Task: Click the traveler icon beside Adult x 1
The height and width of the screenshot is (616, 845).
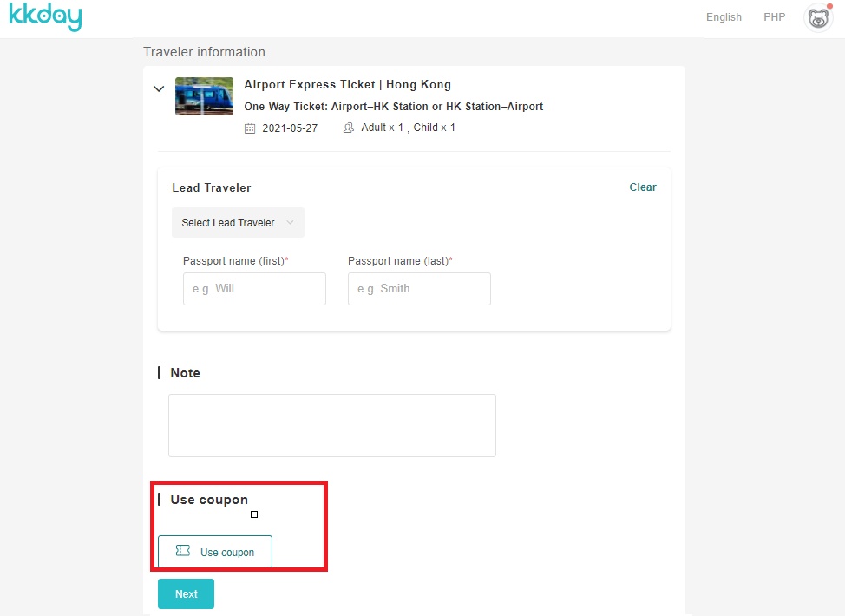Action: 349,128
